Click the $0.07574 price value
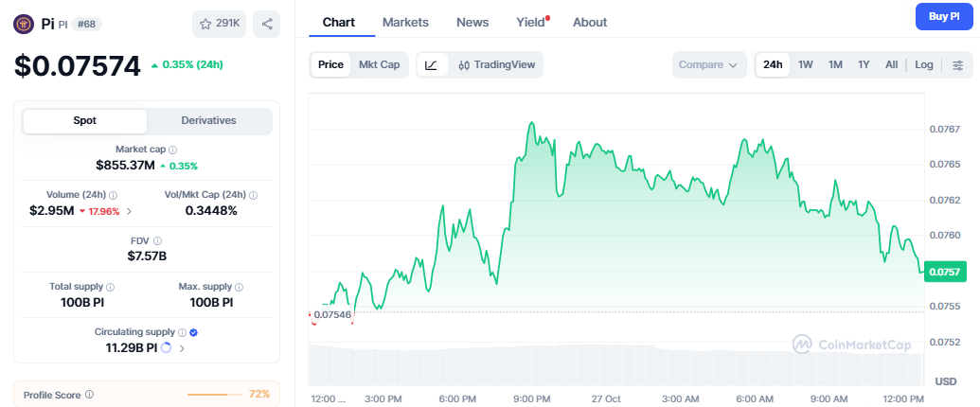This screenshot has width=980, height=407. click(78, 66)
